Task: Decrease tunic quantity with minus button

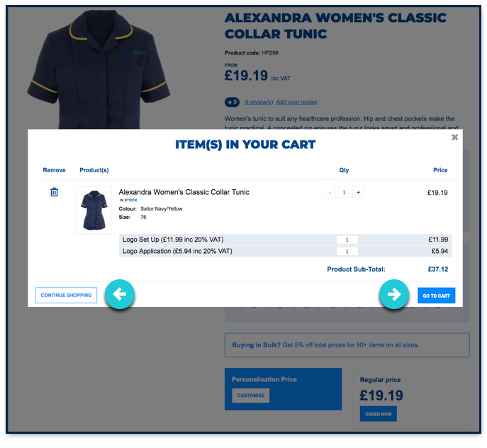Action: click(x=330, y=192)
